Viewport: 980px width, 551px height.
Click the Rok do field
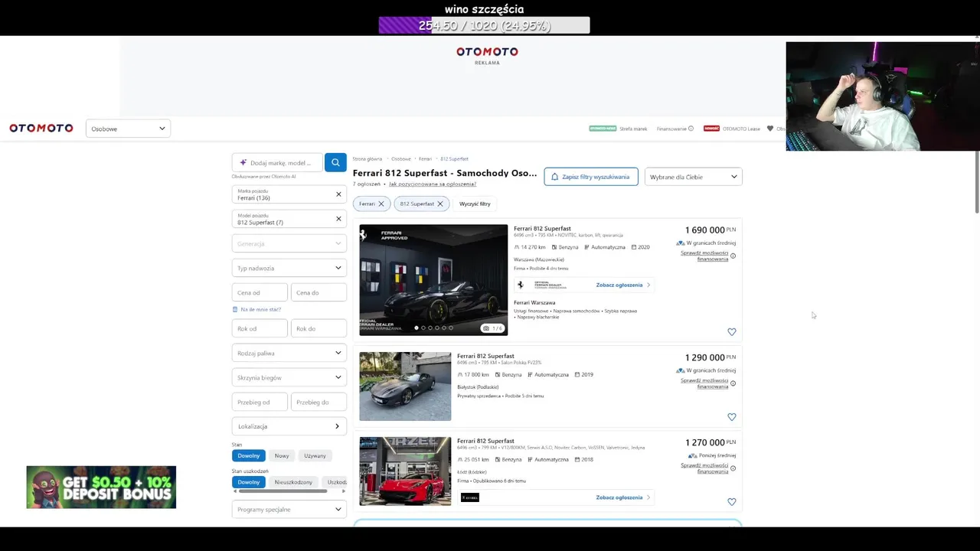(318, 328)
